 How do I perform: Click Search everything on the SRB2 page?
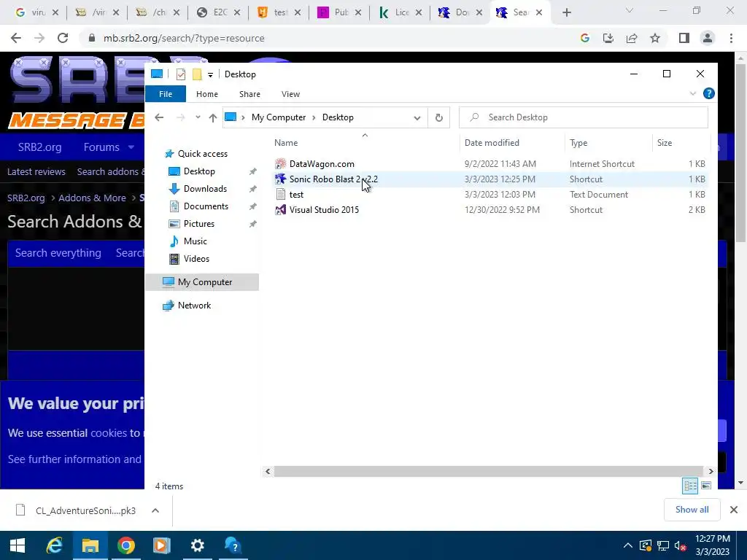(x=58, y=253)
